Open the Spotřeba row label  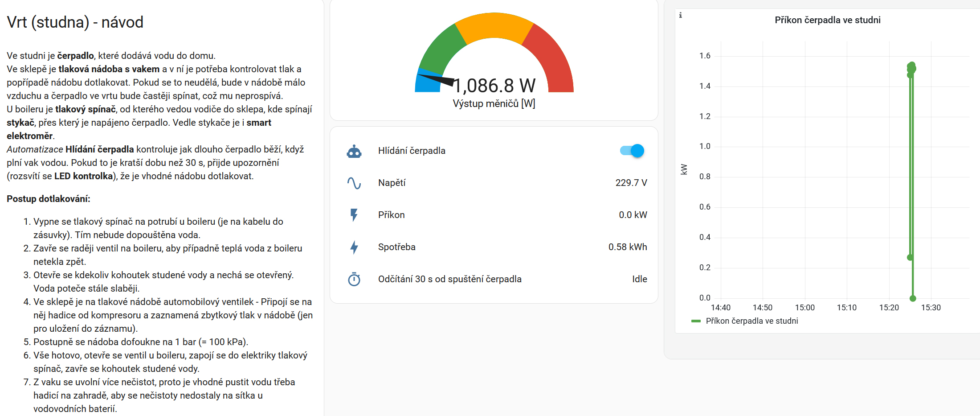pos(396,247)
